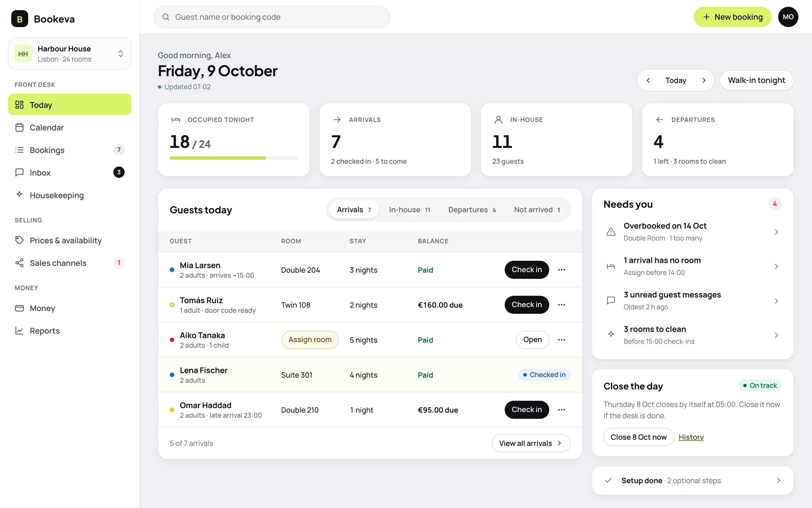The image size is (812, 508).
Task: Open more options for Aiko Tanaka
Action: (x=561, y=340)
